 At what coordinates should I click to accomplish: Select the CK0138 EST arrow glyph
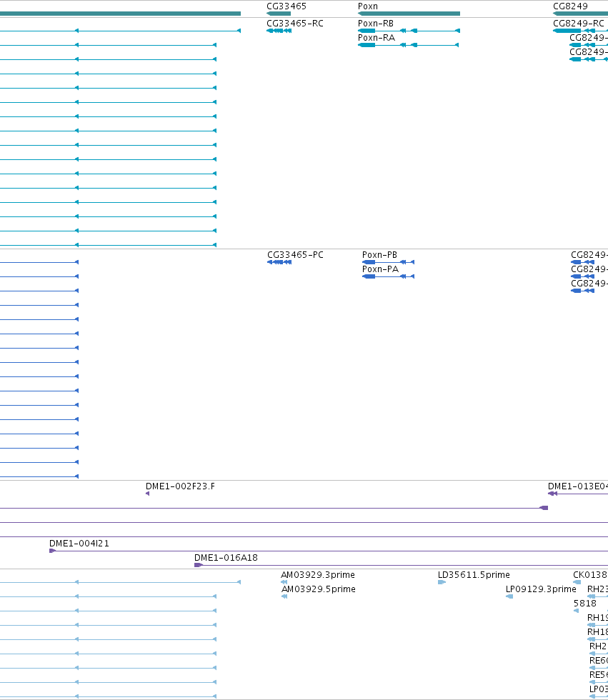click(577, 582)
